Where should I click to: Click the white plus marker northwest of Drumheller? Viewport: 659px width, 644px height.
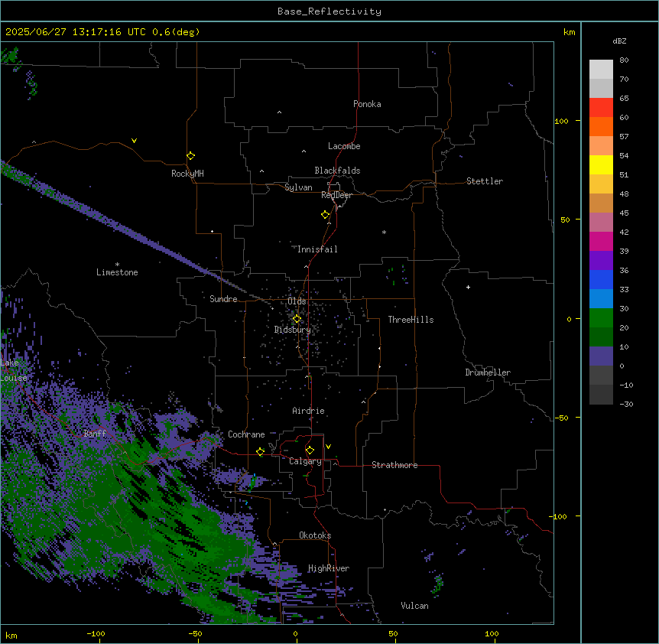(x=468, y=287)
